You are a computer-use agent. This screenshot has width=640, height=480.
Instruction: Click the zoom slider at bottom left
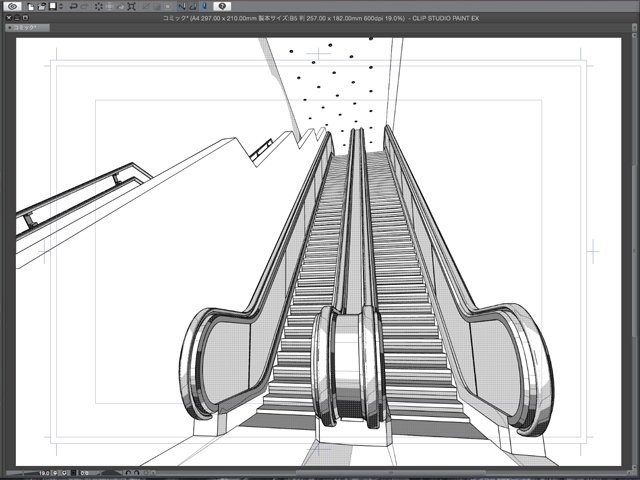[x=22, y=473]
